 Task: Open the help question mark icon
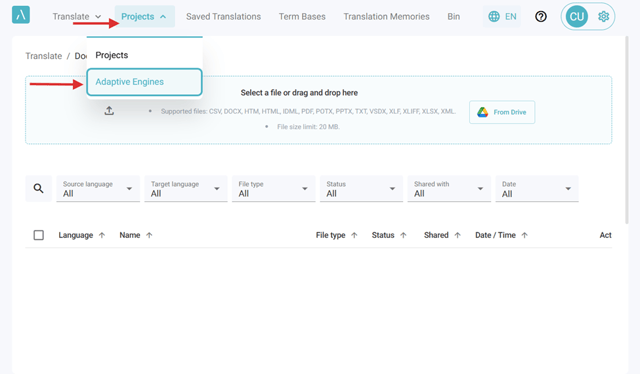tap(541, 16)
